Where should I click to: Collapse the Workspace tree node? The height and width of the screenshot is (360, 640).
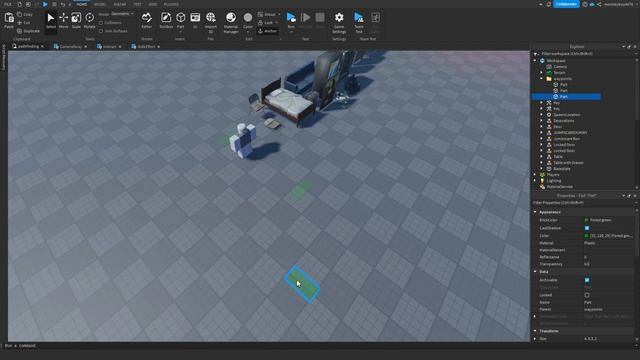(x=536, y=60)
